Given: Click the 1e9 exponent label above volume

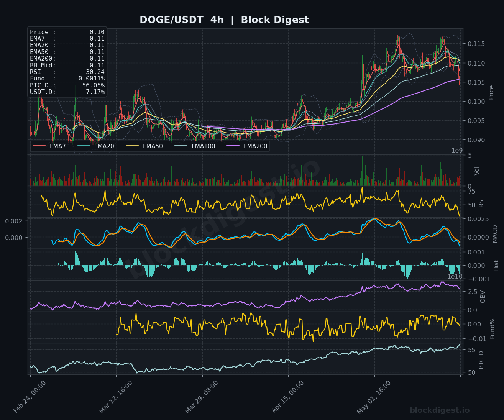Looking at the screenshot, I should click(x=457, y=150).
